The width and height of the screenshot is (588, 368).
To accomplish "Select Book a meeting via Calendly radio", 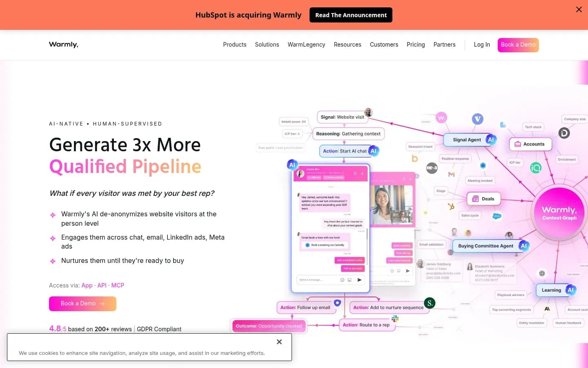I will 307,245.
